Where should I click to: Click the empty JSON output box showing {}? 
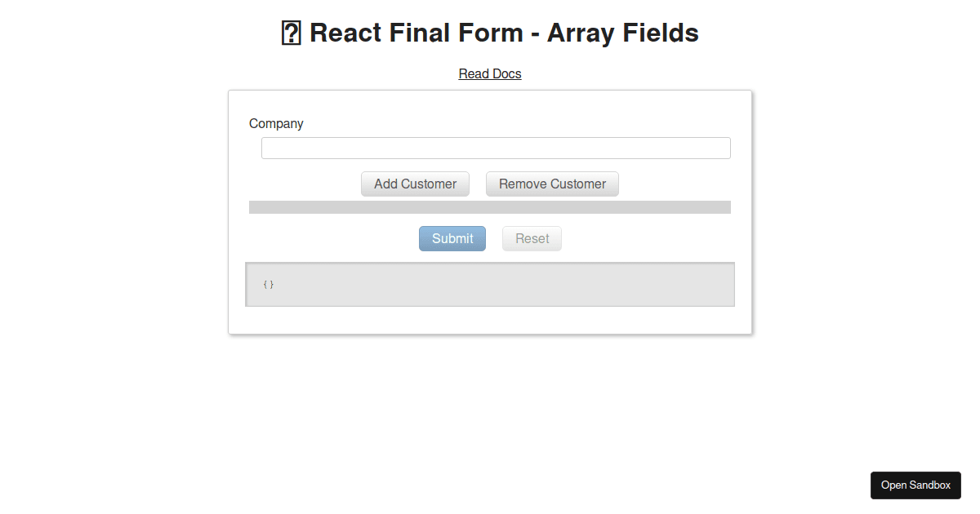click(x=490, y=284)
